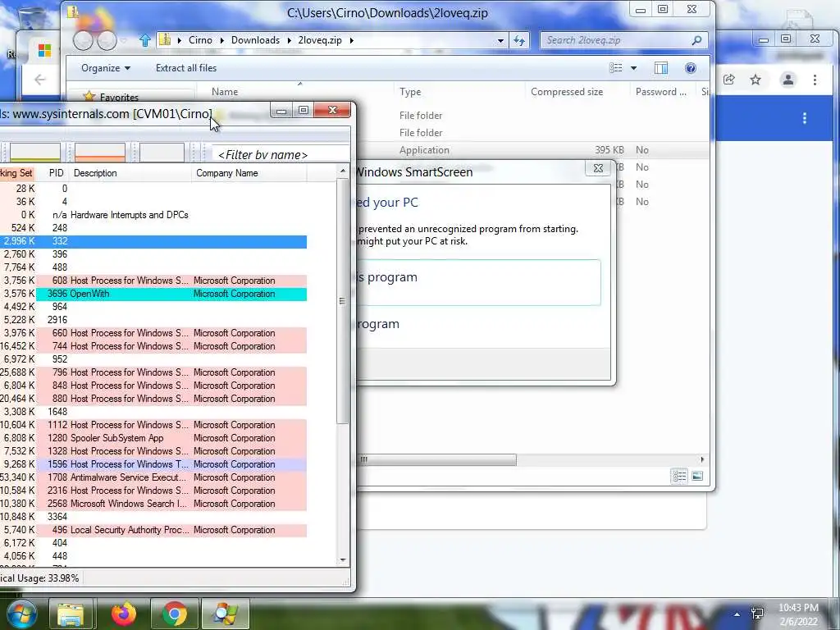Click Explorer horizontal scrollbar thumb
The width and height of the screenshot is (840, 630).
coord(436,459)
